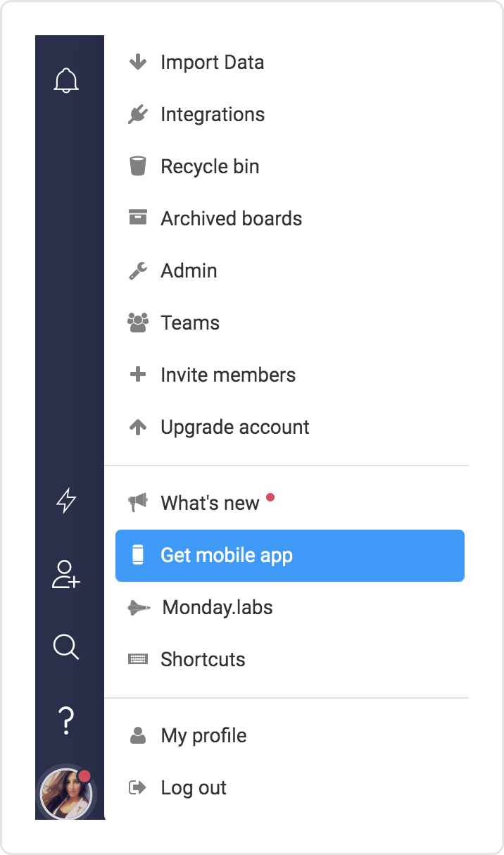Select Upgrade account
Viewport: 504px width, 855px height.
pyautogui.click(x=235, y=427)
